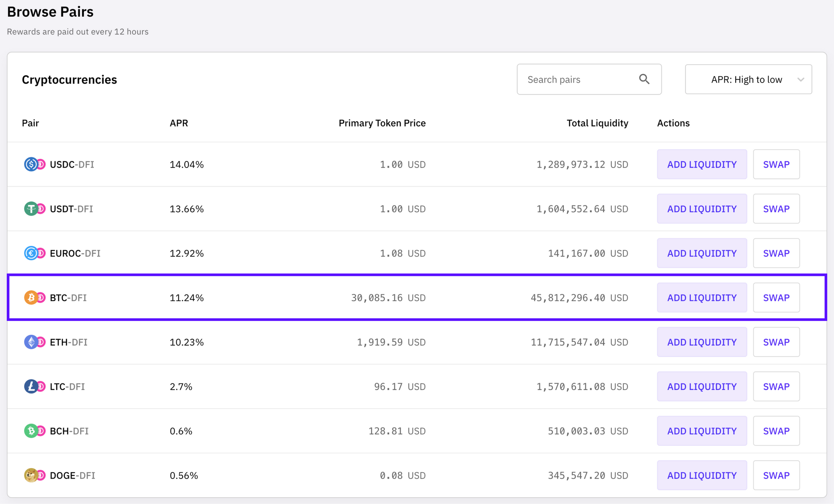Add liquidity to LTC-DFI pair
The height and width of the screenshot is (504, 834).
702,386
